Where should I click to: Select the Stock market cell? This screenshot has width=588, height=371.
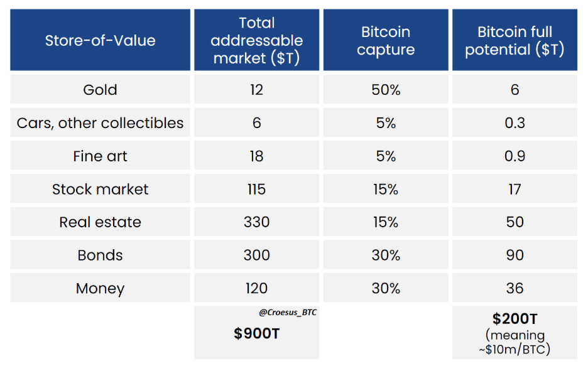click(x=100, y=188)
